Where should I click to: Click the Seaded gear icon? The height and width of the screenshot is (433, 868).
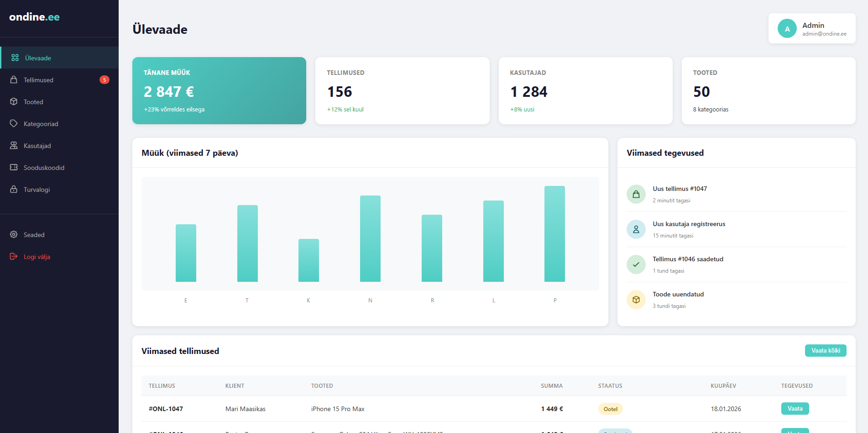coord(14,235)
